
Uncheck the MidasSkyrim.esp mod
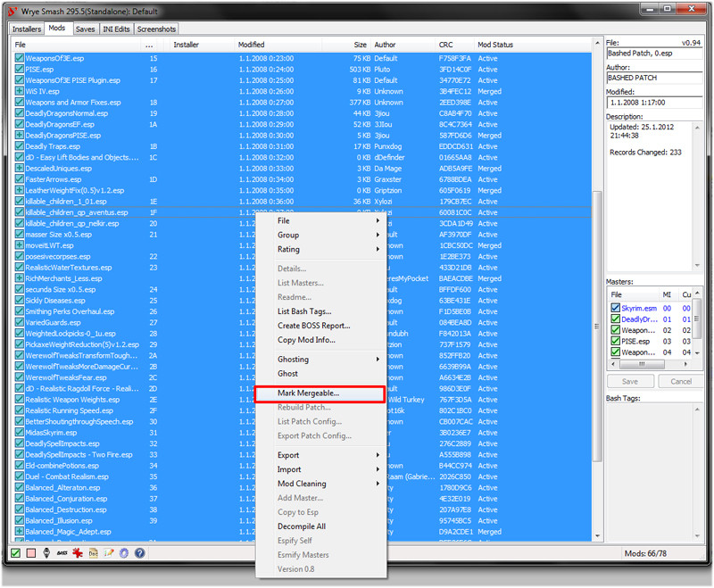tap(19, 433)
